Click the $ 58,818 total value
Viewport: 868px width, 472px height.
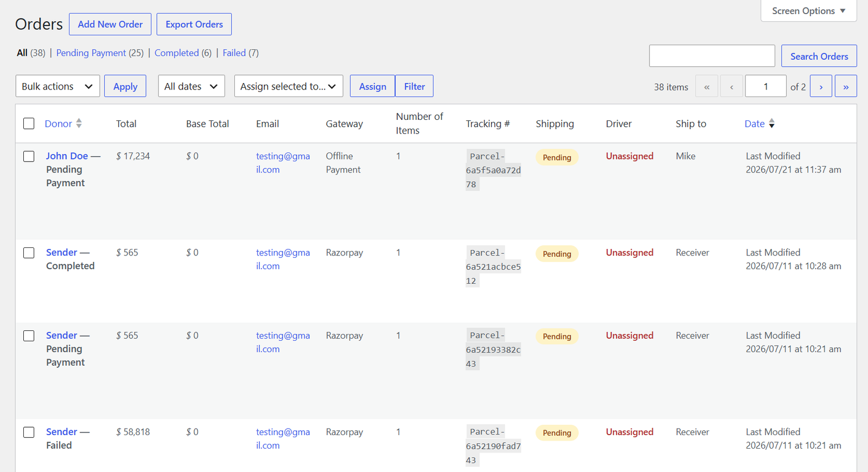[133, 432]
